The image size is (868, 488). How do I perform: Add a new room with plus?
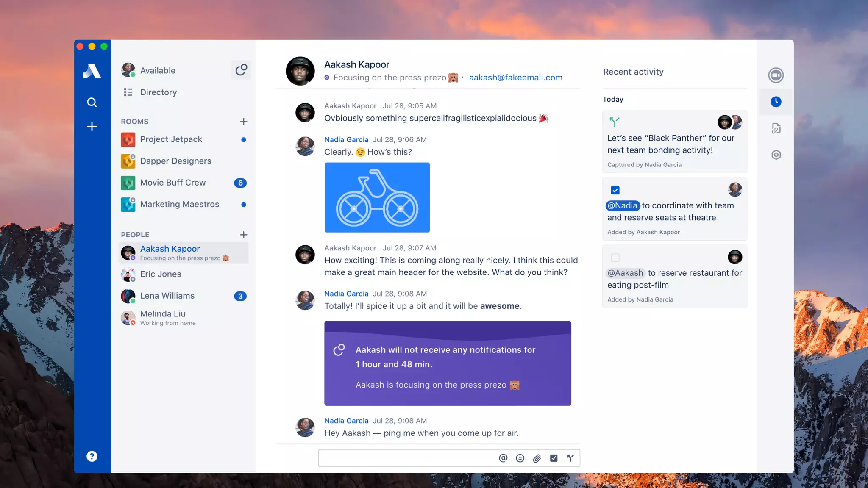(x=243, y=122)
